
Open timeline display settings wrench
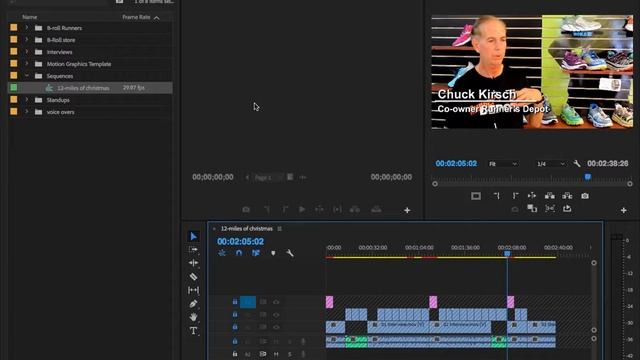click(289, 253)
